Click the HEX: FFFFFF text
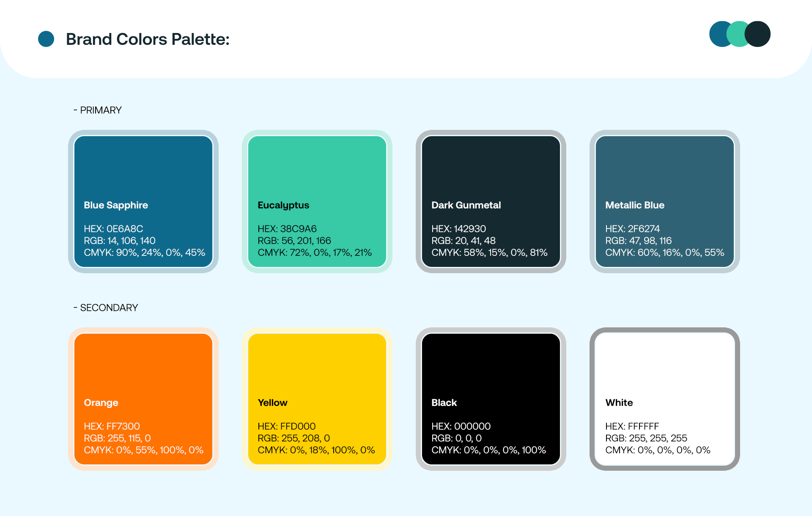Image resolution: width=812 pixels, height=516 pixels. [632, 426]
